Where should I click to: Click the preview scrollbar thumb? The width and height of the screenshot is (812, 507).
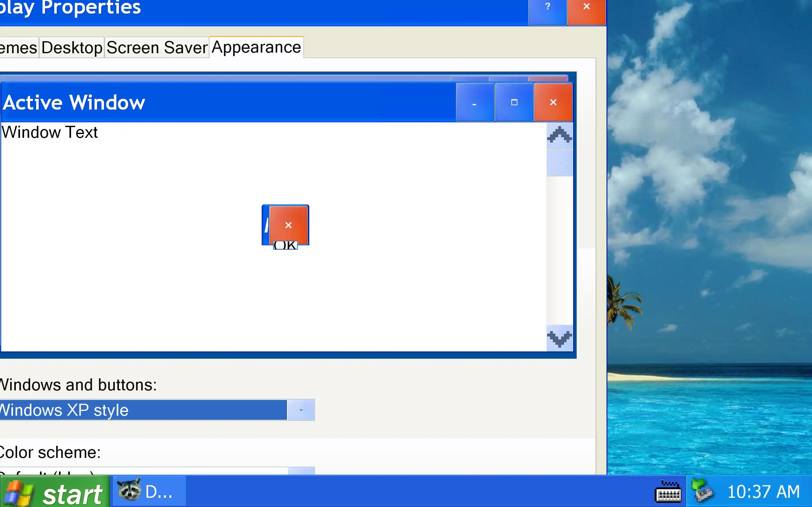559,163
